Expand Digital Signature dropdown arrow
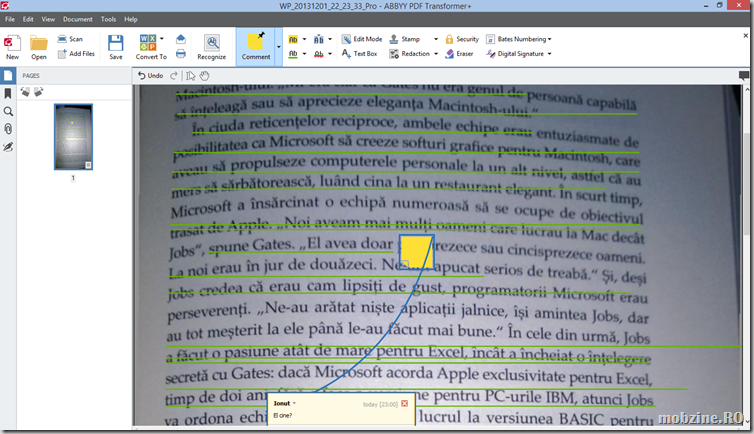 click(550, 54)
